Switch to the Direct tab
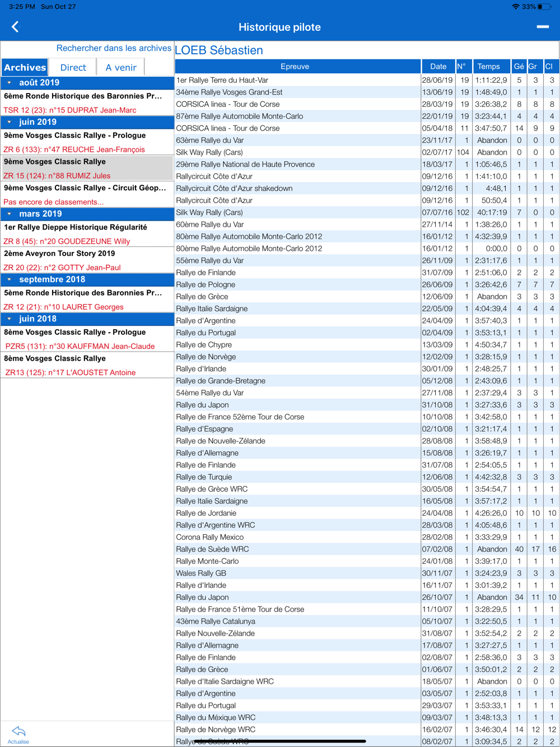 73,67
